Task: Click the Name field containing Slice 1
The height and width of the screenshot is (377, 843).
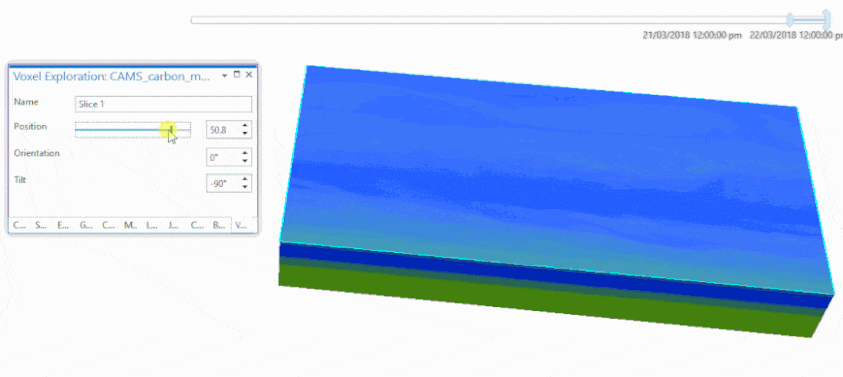Action: click(x=163, y=104)
